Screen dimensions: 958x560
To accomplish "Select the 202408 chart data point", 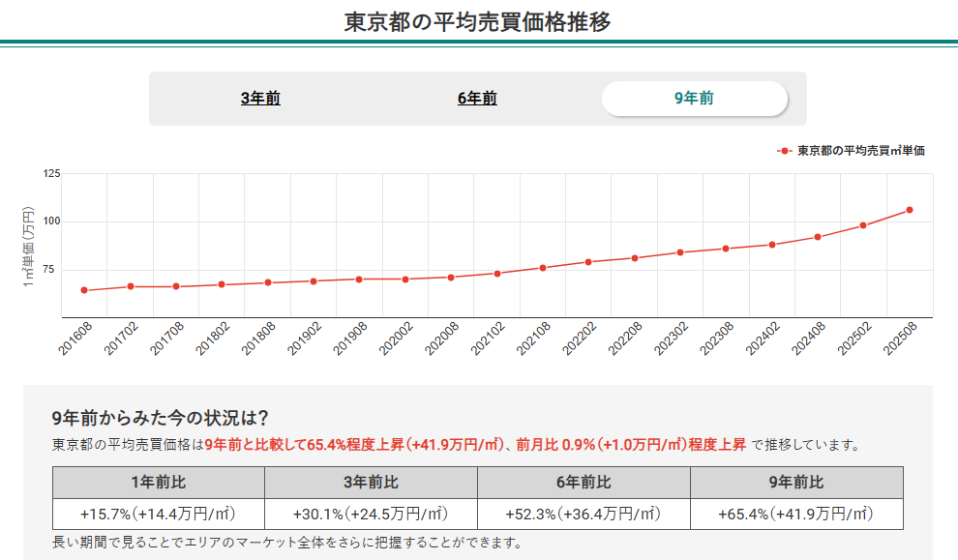I will 818,237.
